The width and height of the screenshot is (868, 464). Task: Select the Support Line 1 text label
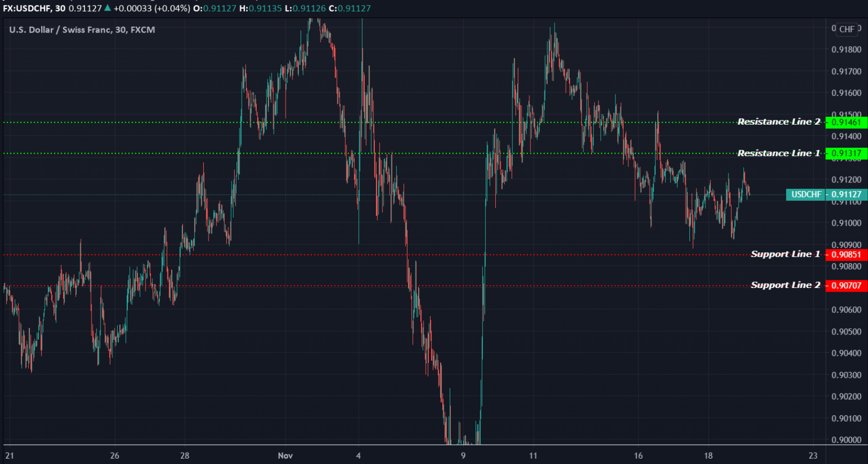785,254
